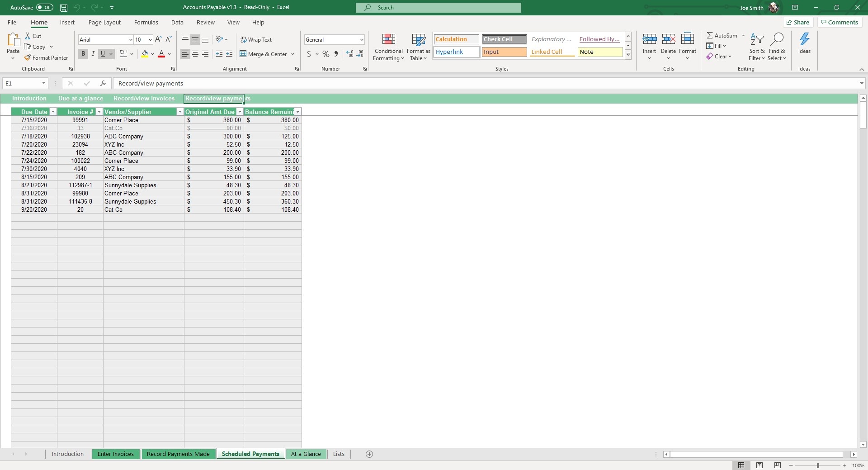The image size is (868, 470).
Task: Switch to the Insert ribbon tab
Action: pyautogui.click(x=67, y=22)
